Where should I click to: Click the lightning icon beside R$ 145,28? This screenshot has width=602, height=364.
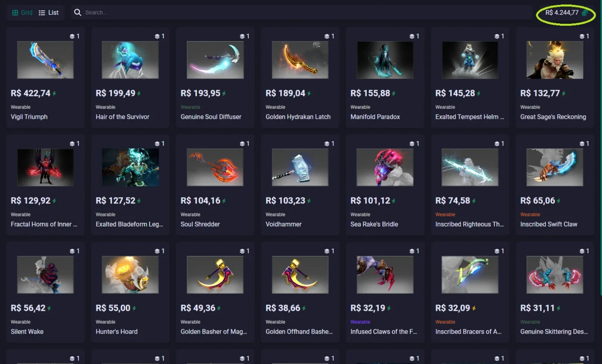coord(479,93)
